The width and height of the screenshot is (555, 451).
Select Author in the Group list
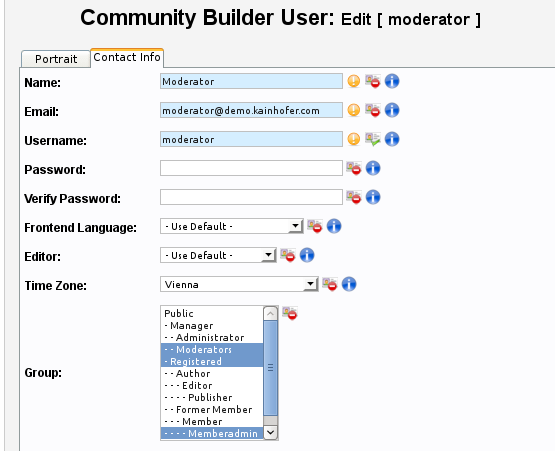click(212, 373)
